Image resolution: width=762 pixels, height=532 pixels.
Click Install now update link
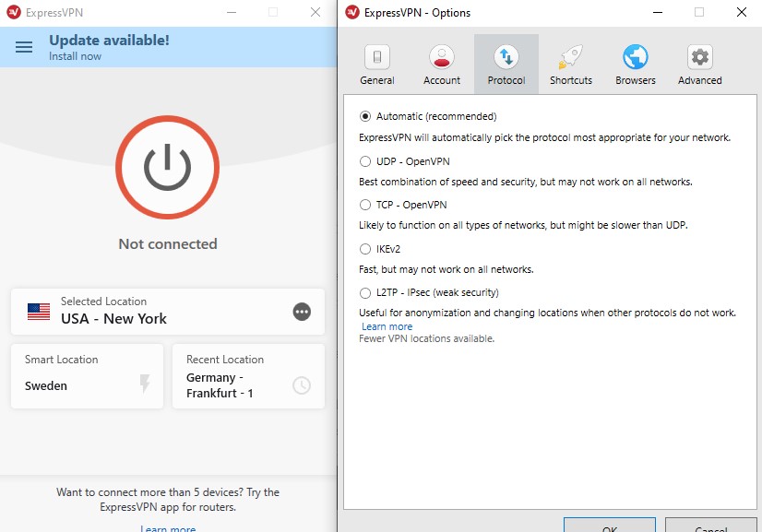click(x=75, y=56)
